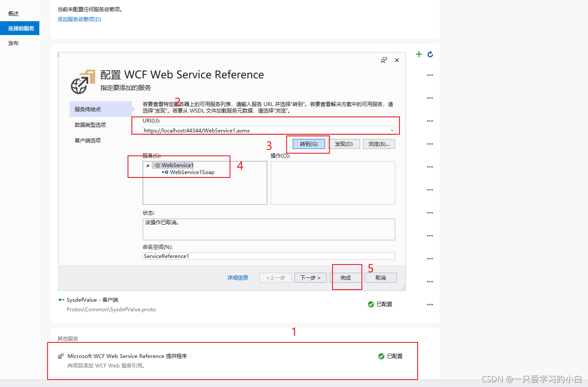Click the 命名空间 ServiceReference1 field

269,256
